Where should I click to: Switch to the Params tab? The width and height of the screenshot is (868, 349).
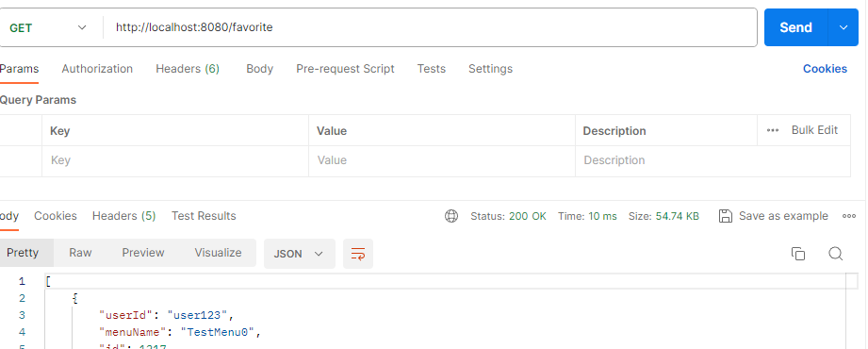[19, 69]
